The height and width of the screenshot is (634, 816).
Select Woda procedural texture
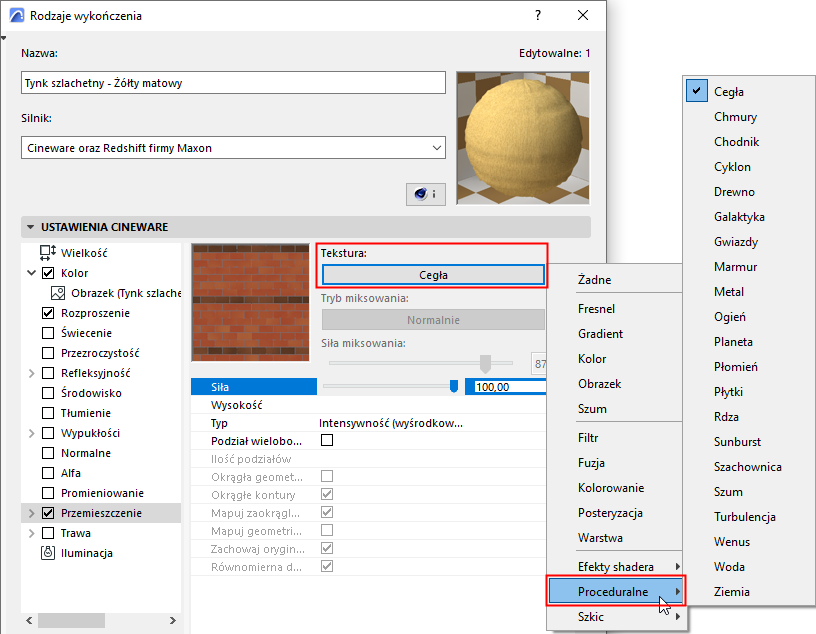[729, 566]
